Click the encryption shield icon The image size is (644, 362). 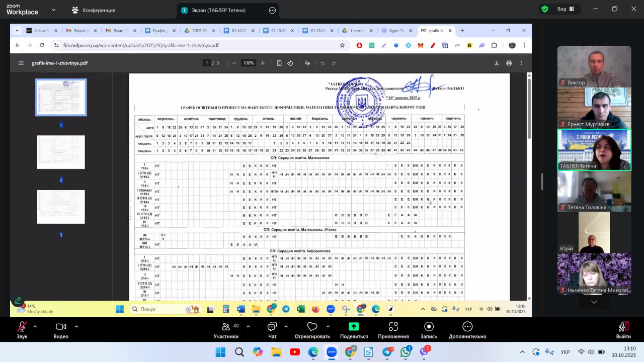point(544,9)
